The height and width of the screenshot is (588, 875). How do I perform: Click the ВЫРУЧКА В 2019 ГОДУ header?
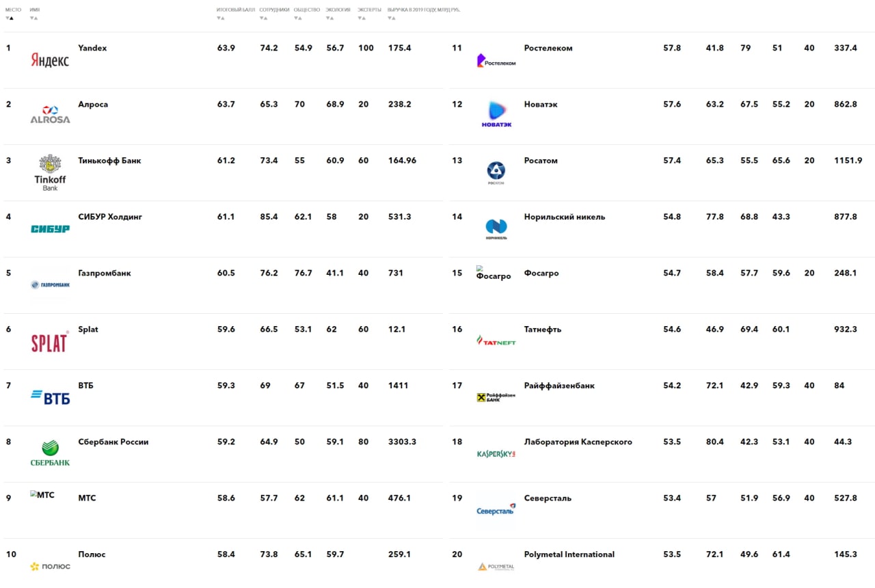pyautogui.click(x=424, y=10)
